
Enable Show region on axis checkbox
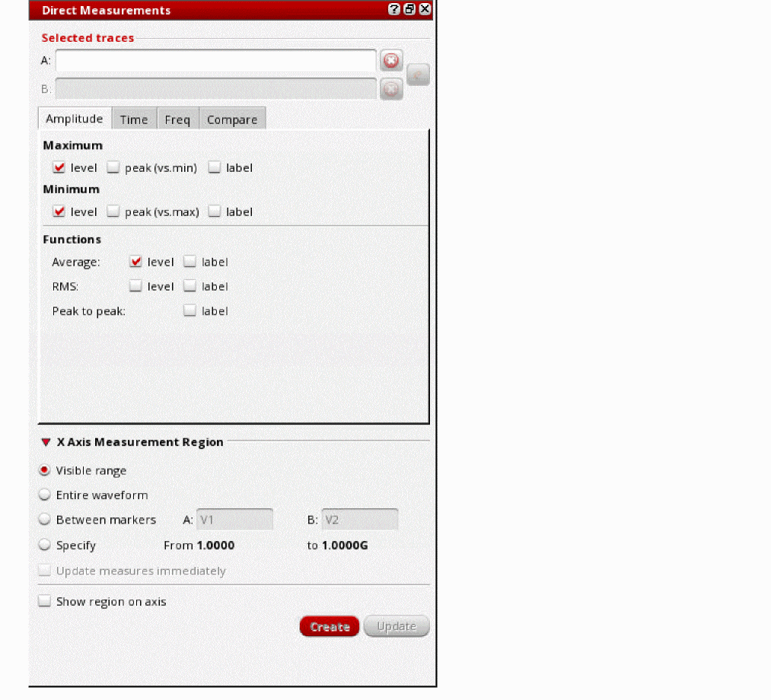[x=45, y=601]
